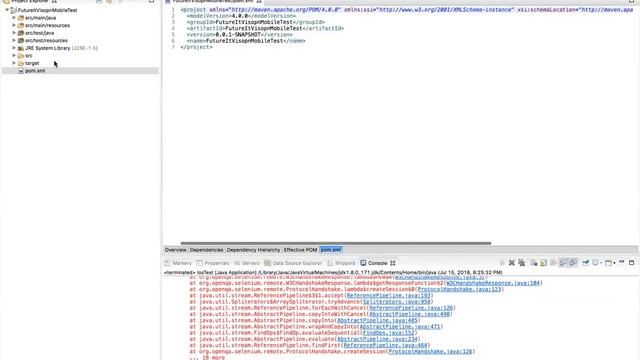The height and width of the screenshot is (360, 640).
Task: Select src/test/java source folder label
Action: tap(39, 33)
